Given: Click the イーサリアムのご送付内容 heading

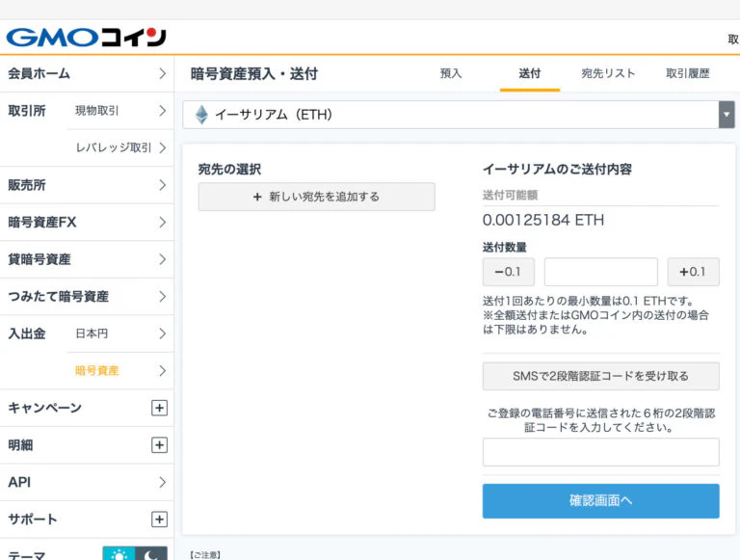Looking at the screenshot, I should [x=557, y=169].
